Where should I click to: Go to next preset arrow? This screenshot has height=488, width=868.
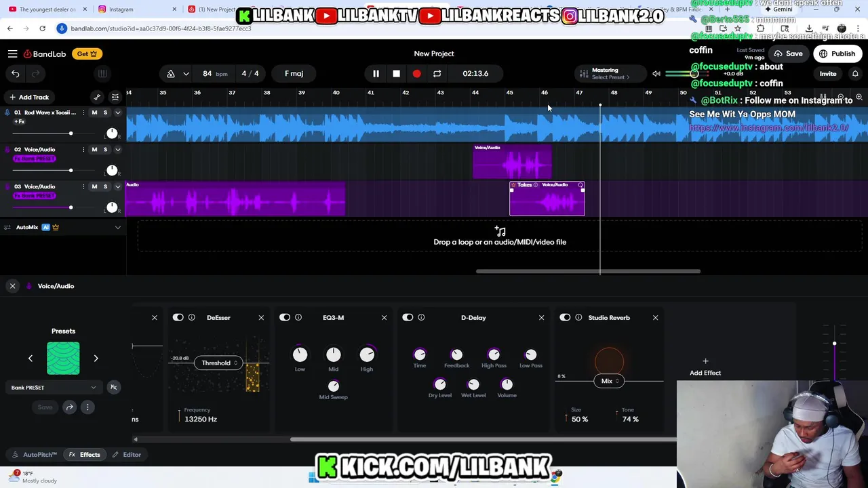96,359
